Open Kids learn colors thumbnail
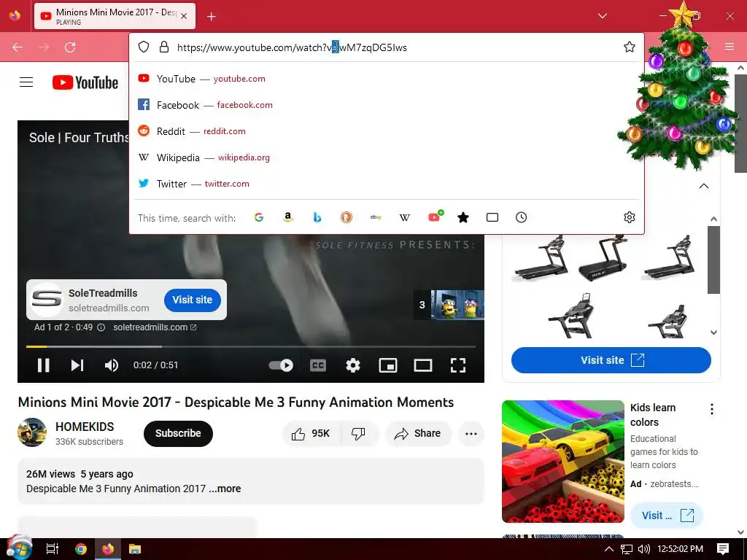The image size is (747, 560). 563,462
